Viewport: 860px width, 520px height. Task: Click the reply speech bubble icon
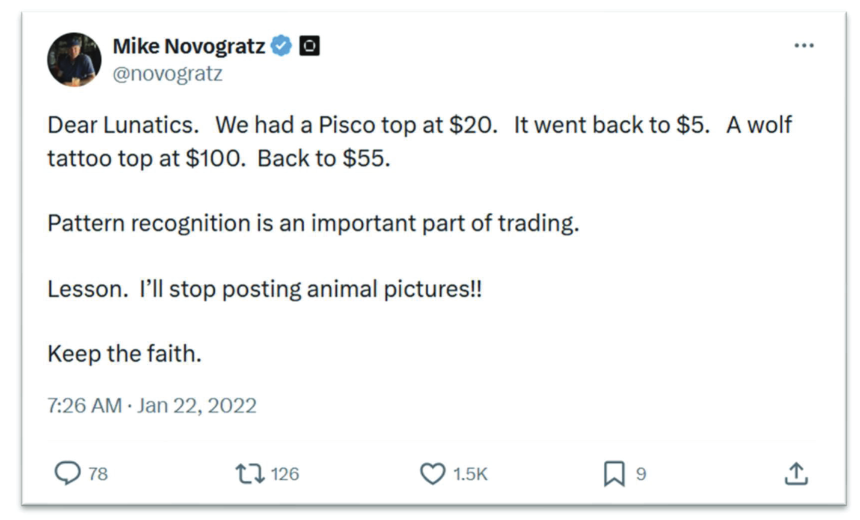pyautogui.click(x=67, y=473)
